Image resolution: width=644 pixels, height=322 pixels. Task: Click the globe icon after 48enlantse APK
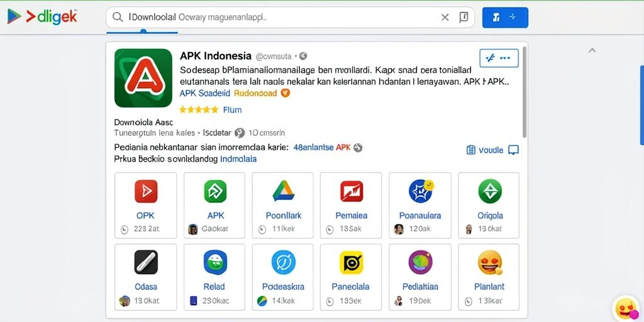(x=358, y=148)
